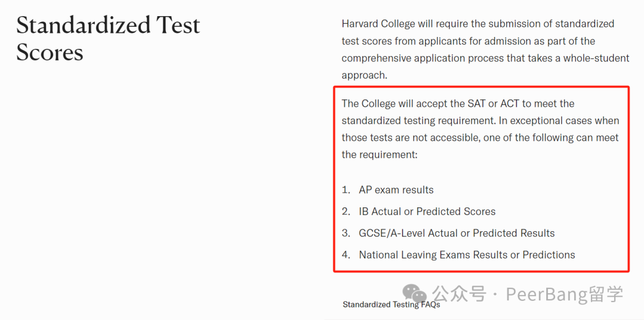Click the 公众号 watermark label
This screenshot has width=644, height=320.
(x=460, y=294)
